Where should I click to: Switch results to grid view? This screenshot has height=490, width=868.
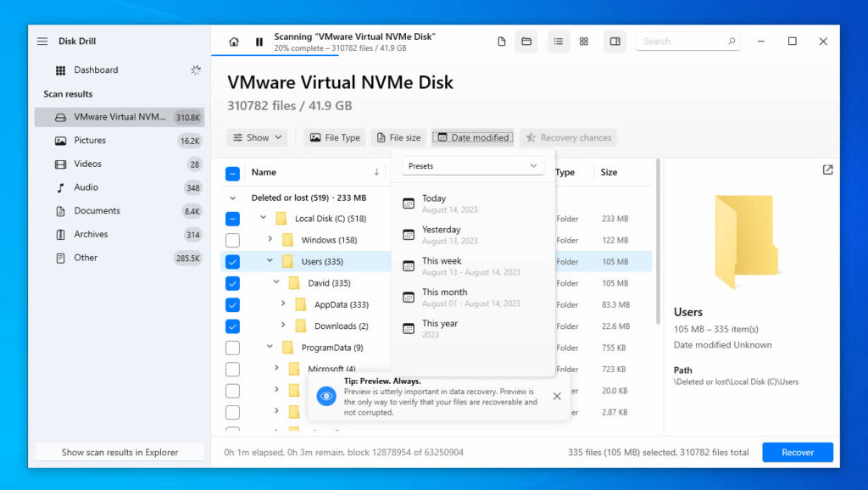tap(583, 41)
